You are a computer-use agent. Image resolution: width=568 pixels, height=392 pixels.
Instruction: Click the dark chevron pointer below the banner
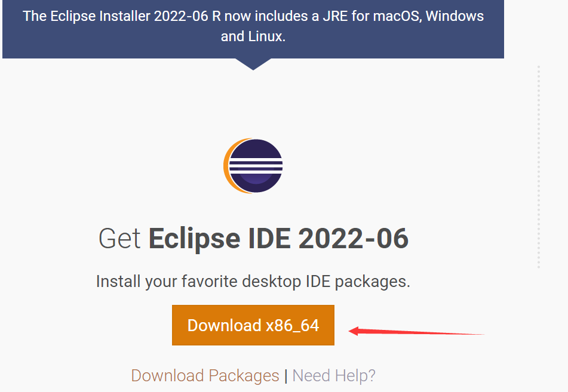(253, 62)
